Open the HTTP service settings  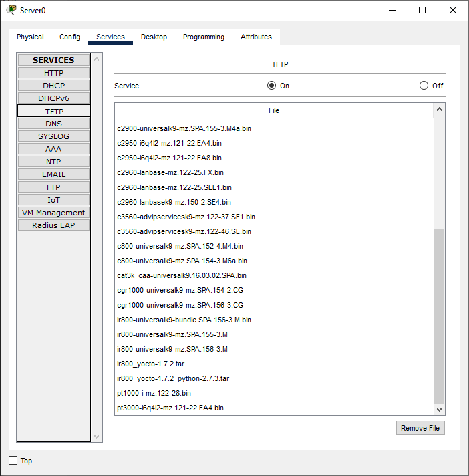coord(53,73)
